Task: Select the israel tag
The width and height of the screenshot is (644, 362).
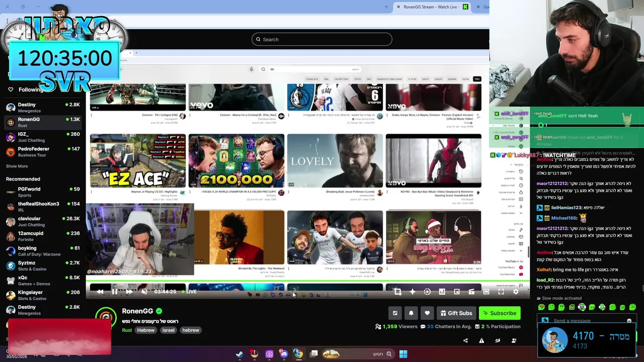Action: click(169, 330)
